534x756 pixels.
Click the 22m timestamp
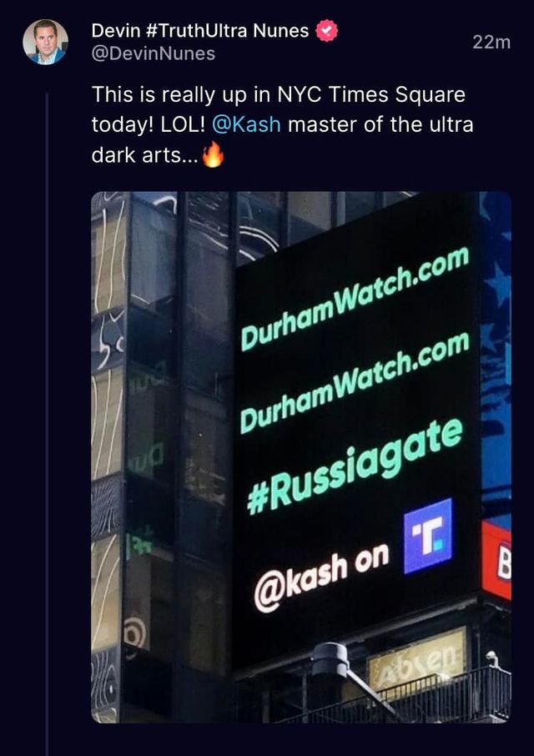point(491,43)
